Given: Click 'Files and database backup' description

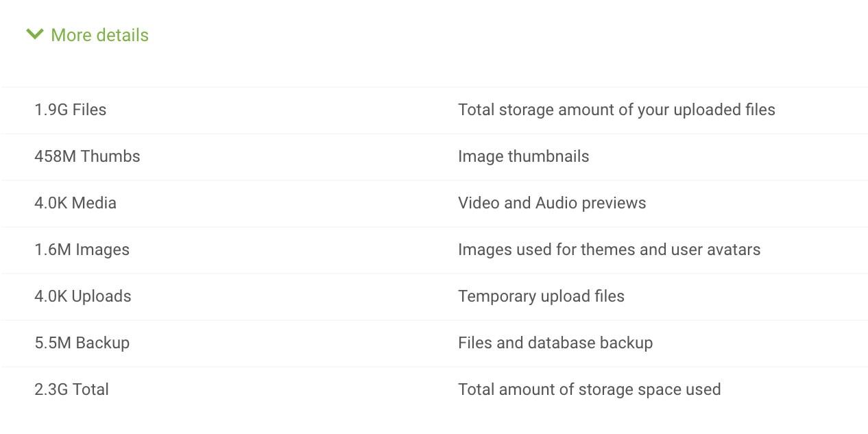Looking at the screenshot, I should pos(555,343).
